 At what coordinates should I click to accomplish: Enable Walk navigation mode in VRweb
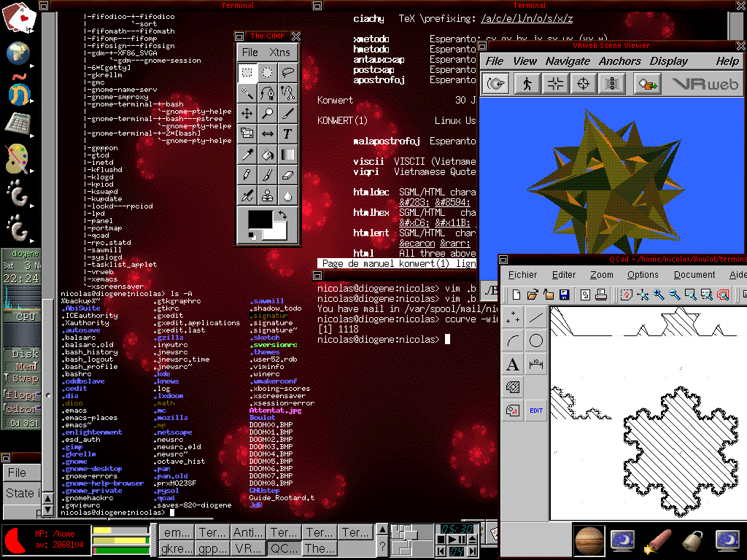point(525,84)
